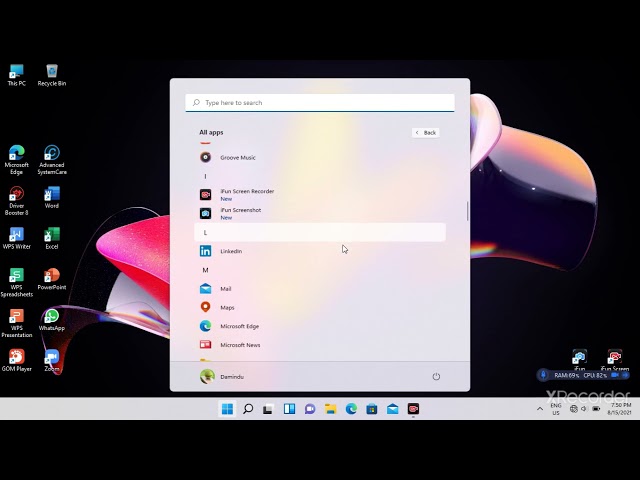Viewport: 640px width, 480px height.
Task: Click the camera icon on recorder bar
Action: (615, 375)
